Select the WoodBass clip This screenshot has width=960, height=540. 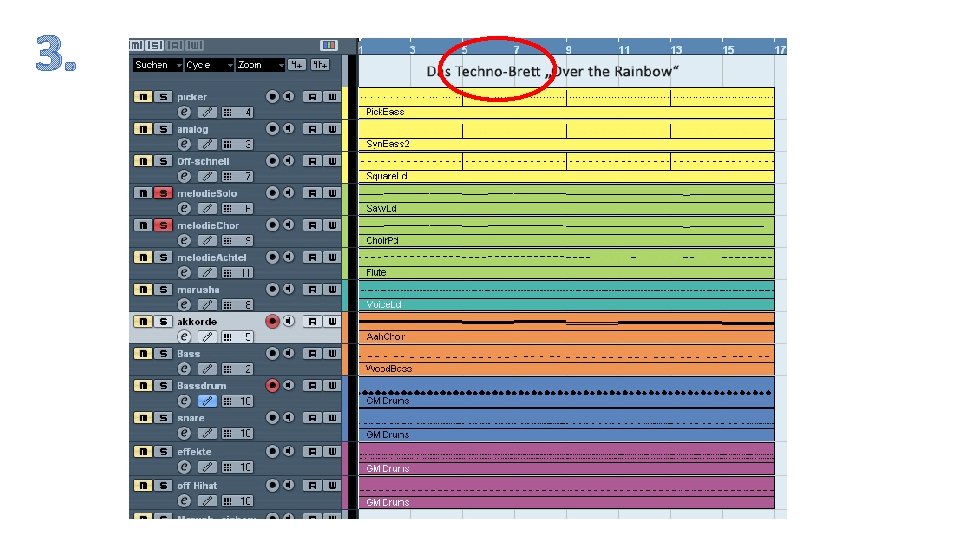coord(566,360)
